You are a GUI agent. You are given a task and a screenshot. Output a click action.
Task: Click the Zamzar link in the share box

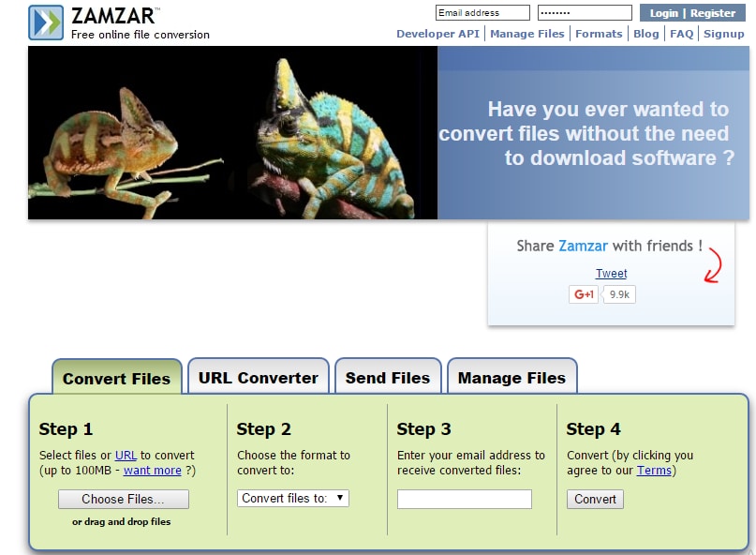pos(583,246)
